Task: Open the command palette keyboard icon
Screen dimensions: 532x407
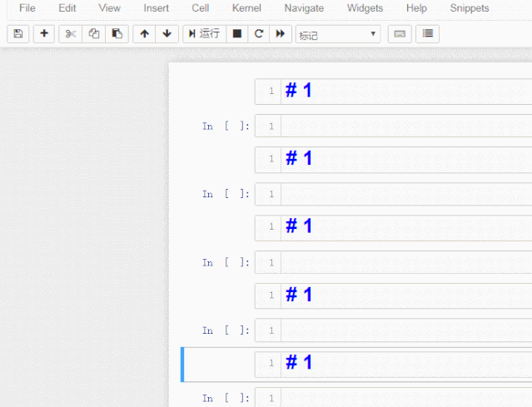Action: tap(400, 34)
